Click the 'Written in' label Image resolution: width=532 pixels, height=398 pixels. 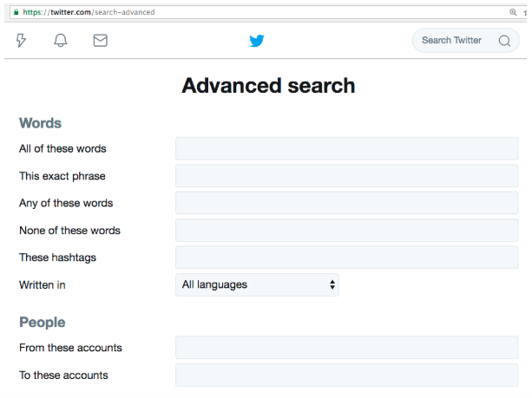click(42, 284)
